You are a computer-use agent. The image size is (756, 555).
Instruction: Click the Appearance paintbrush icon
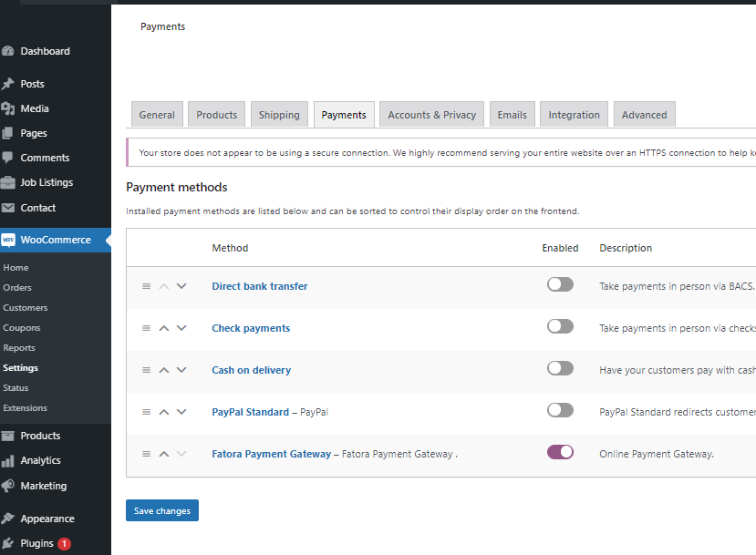[x=7, y=519]
